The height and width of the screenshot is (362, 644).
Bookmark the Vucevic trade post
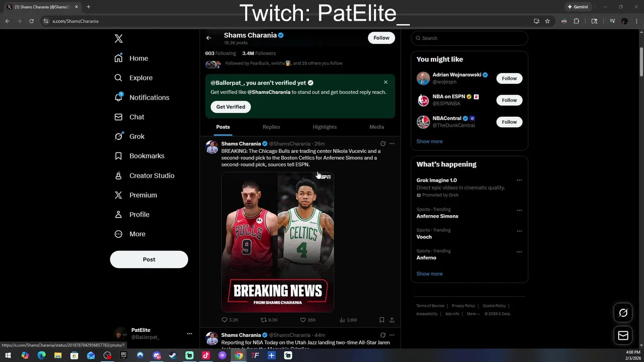(382, 320)
